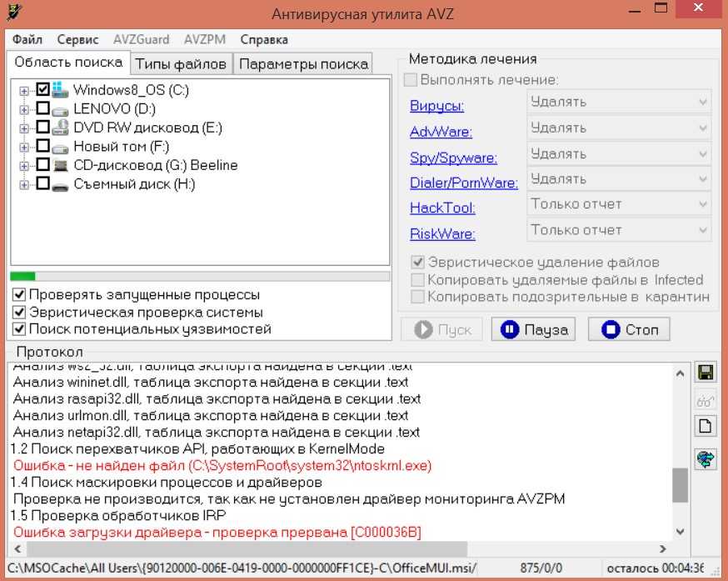Click the protocol horizontal scrollbar thumb

tap(333, 549)
